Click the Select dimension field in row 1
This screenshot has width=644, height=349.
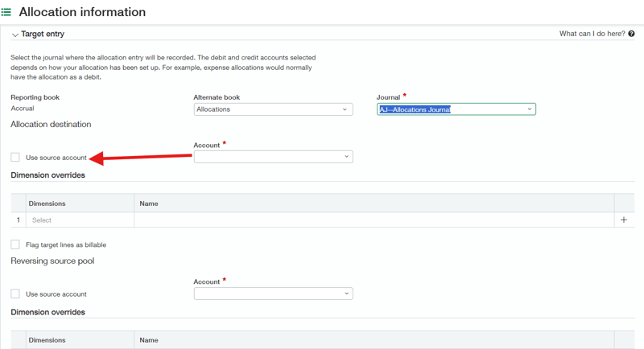click(79, 220)
